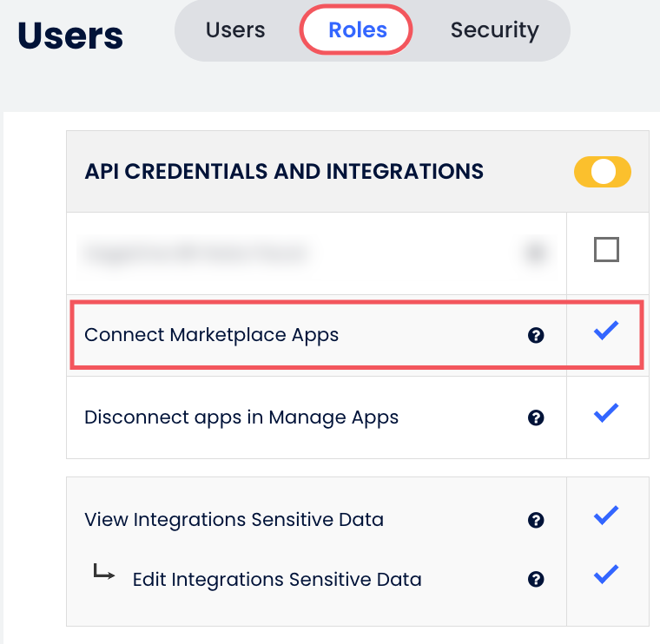This screenshot has height=644, width=660.
Task: Untick Edit Integrations Sensitive Data checkmark
Action: pyautogui.click(x=605, y=574)
